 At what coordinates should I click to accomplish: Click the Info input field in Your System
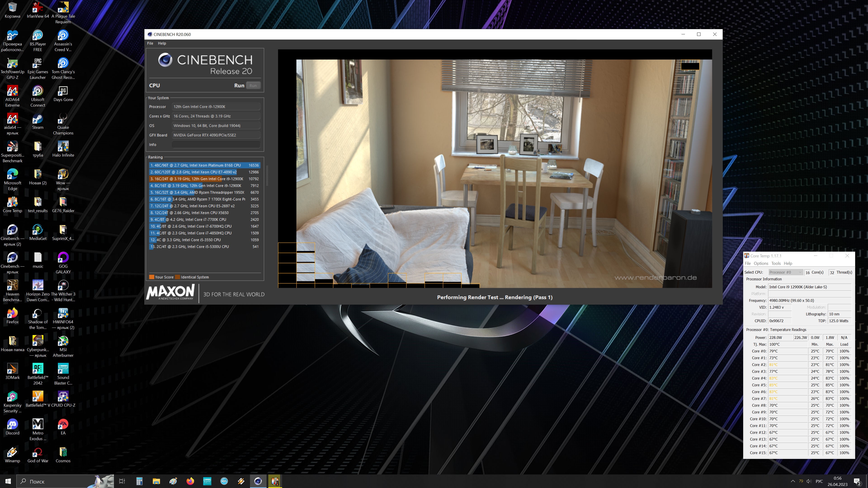[x=216, y=145]
